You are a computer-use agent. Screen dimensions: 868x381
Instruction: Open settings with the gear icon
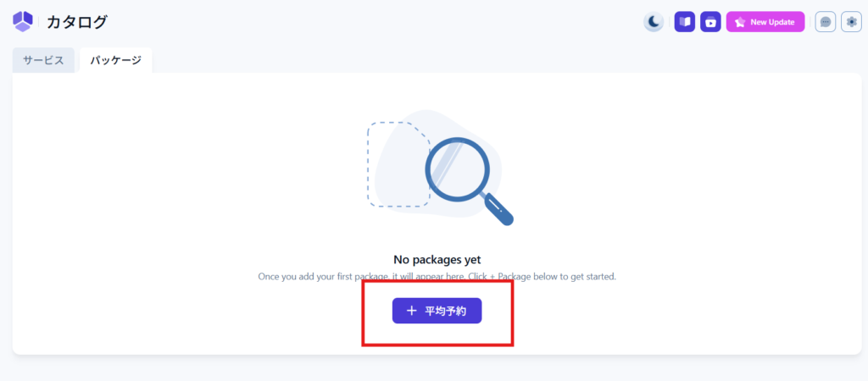tap(851, 22)
